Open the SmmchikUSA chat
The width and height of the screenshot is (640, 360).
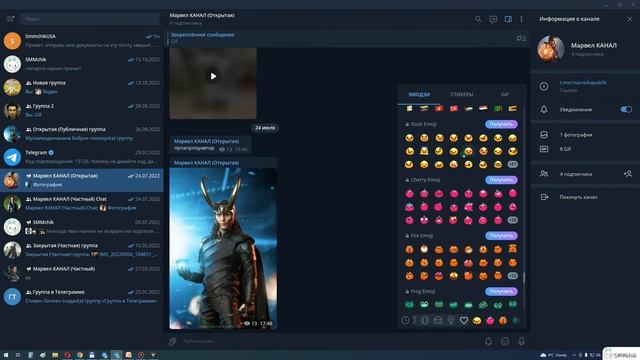(x=82, y=41)
